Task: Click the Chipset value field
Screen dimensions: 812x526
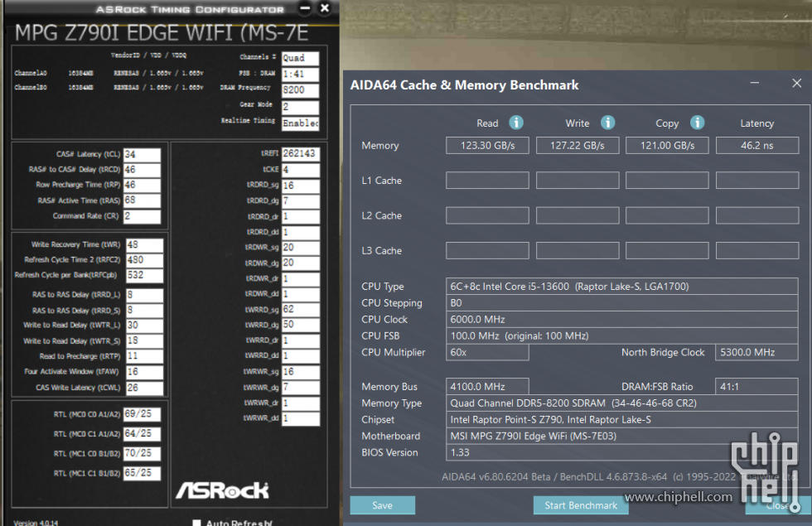Action: [x=622, y=419]
